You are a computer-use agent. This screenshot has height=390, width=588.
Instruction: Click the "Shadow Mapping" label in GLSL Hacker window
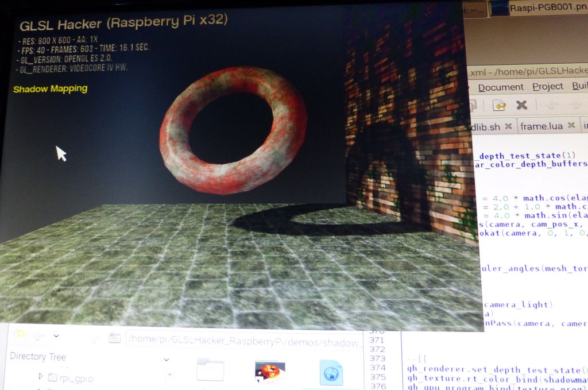pyautogui.click(x=51, y=89)
